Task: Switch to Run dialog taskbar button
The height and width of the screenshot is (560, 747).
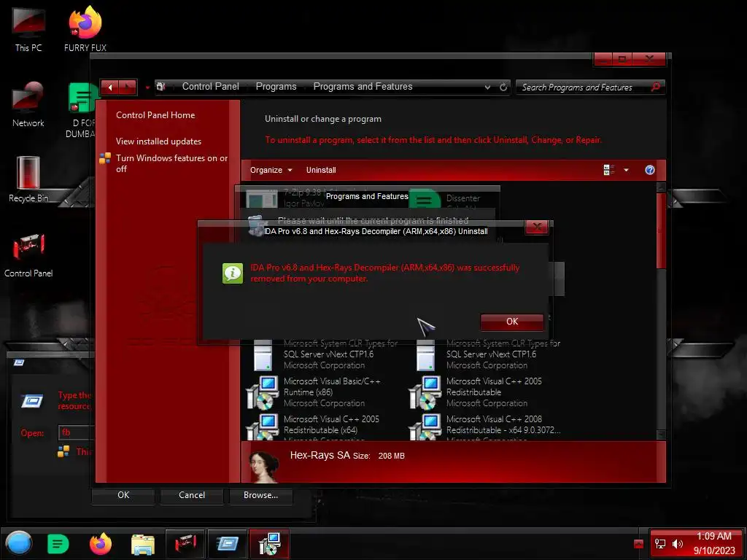Action: (228, 544)
